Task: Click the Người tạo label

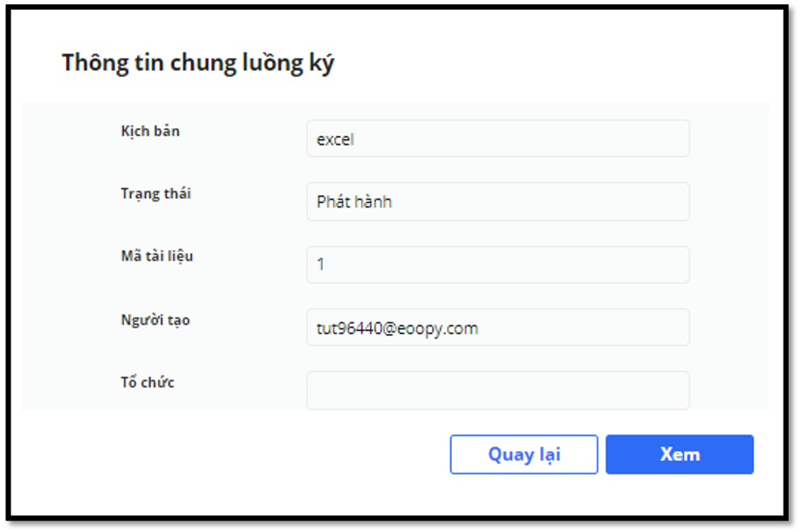Action: click(155, 320)
